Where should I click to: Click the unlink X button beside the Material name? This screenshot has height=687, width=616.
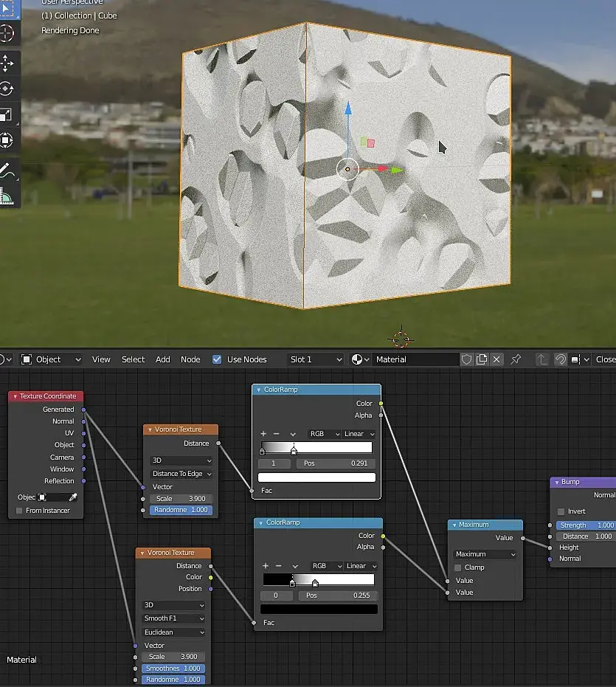coord(496,359)
